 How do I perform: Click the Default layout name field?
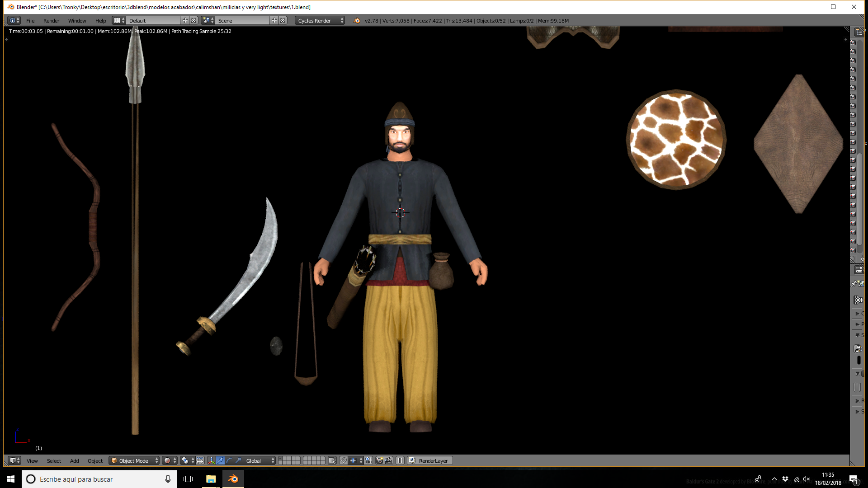(x=153, y=20)
